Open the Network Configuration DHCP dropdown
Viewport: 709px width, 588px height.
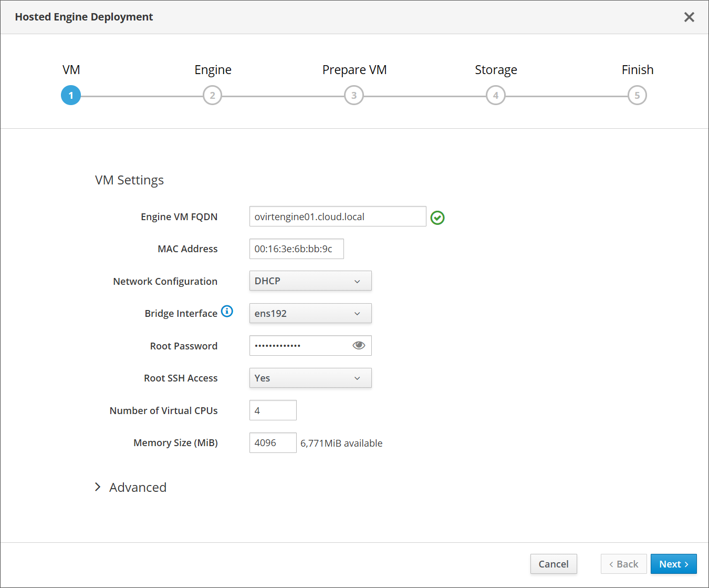click(x=310, y=281)
